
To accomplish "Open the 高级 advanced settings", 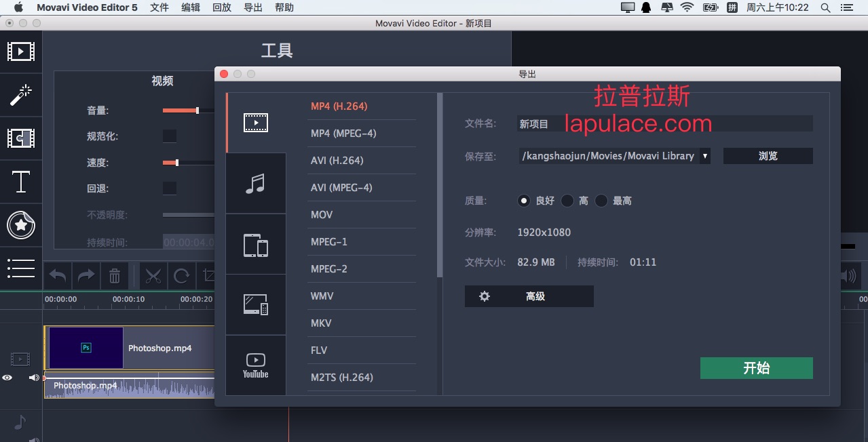I will tap(529, 296).
